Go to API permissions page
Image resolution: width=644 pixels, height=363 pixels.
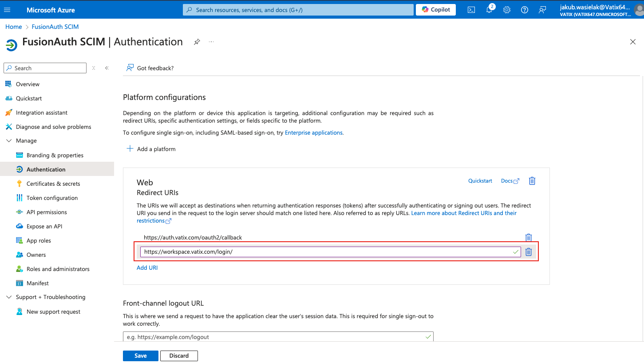[47, 212]
